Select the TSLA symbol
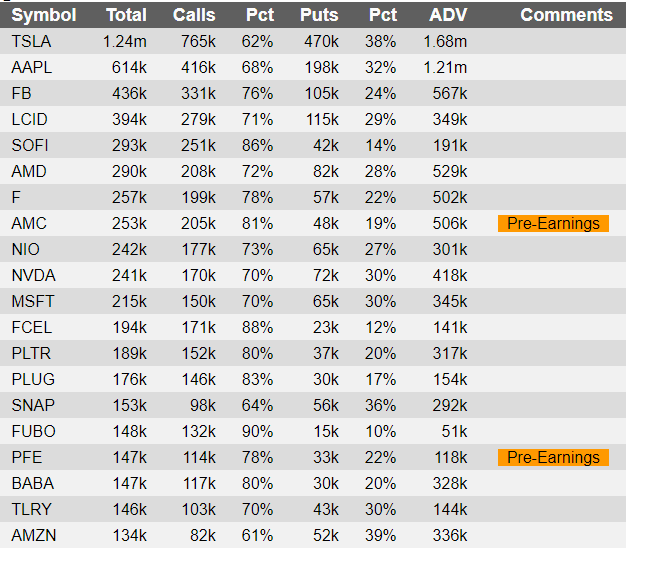The width and height of the screenshot is (657, 561). 31,41
